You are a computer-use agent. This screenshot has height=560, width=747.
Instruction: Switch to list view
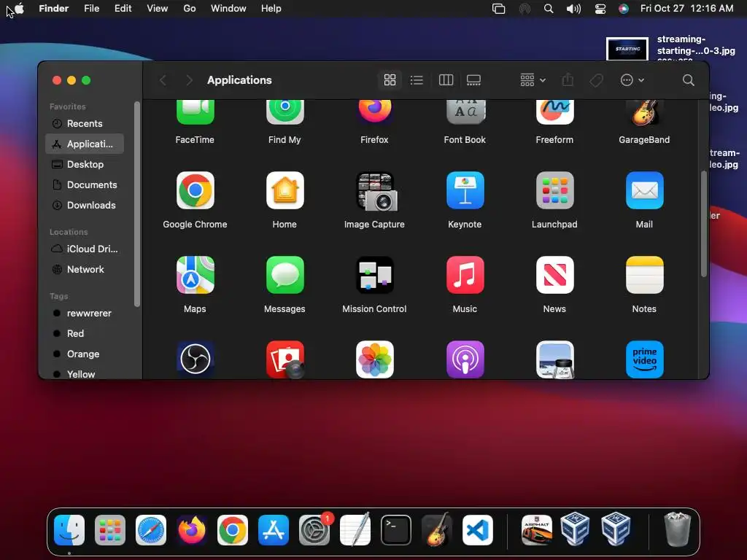coord(417,80)
